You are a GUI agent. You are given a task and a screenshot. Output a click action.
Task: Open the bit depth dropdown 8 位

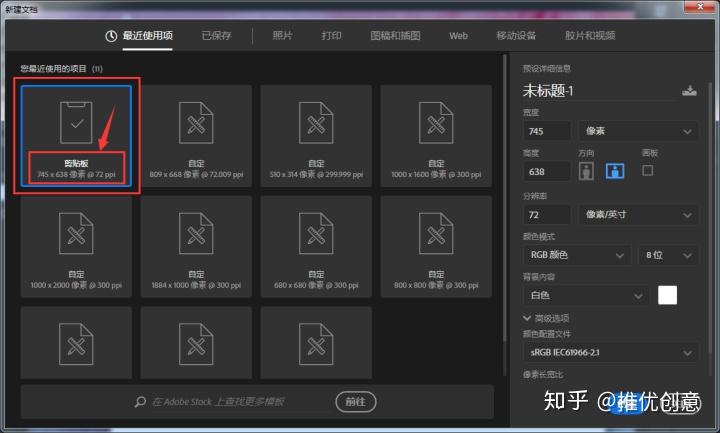coord(668,255)
